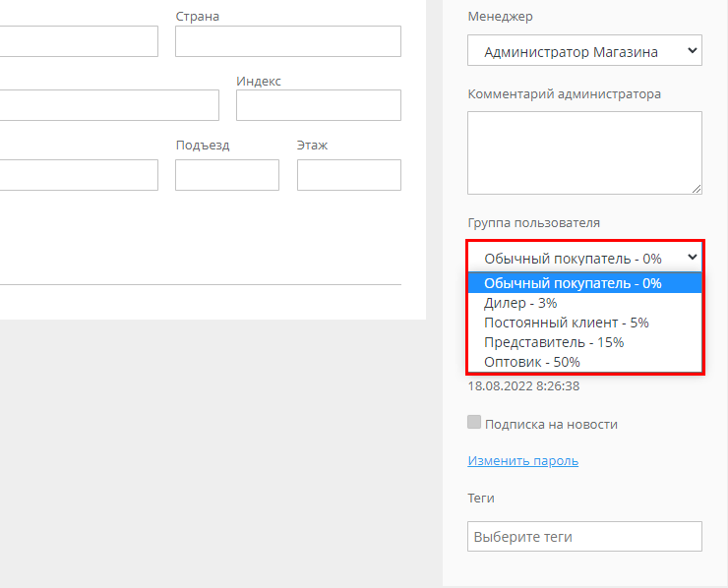Viewport: 728px width, 588px height.
Task: Click the 18.08.2022 8:26:38 timestamp text
Action: (x=522, y=386)
